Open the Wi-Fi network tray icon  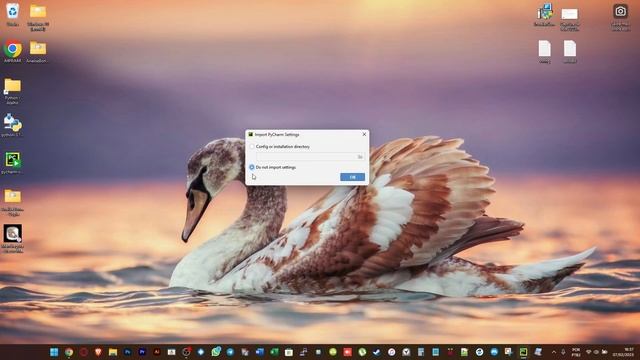(589, 352)
